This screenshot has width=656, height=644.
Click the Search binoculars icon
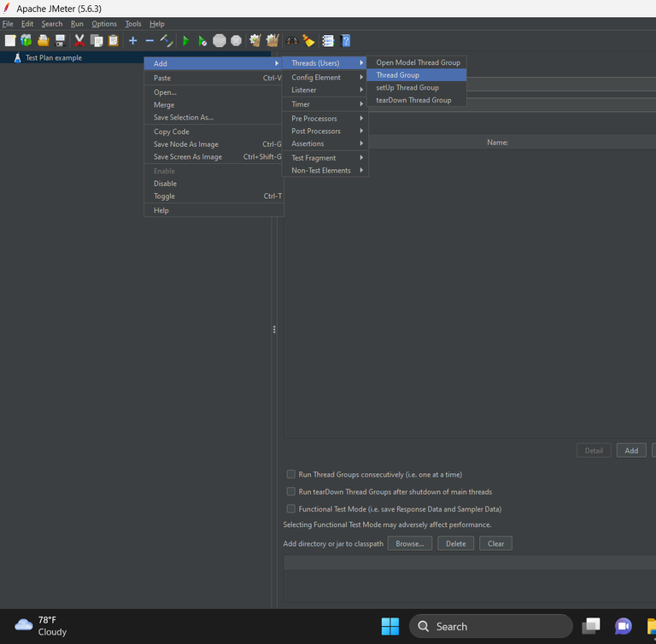coord(292,41)
